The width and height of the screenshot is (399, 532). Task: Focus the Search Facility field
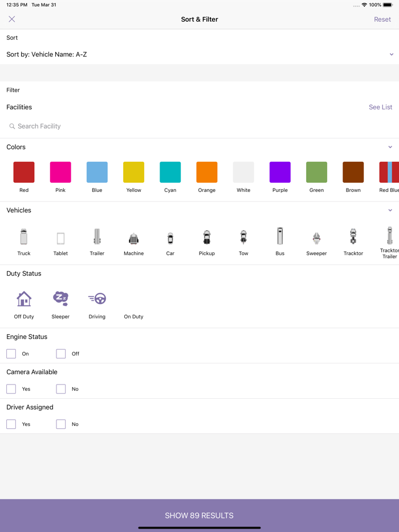coord(199,126)
